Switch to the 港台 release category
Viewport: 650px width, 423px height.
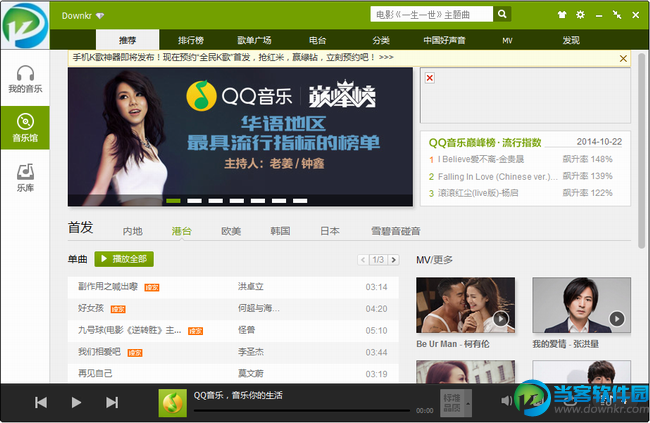[x=182, y=231]
